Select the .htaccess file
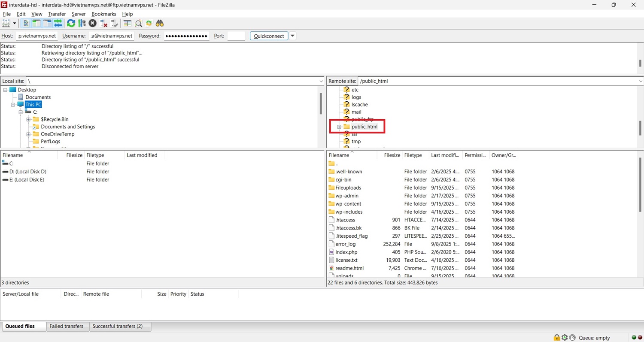Viewport: 644px width, 342px height. [345, 220]
